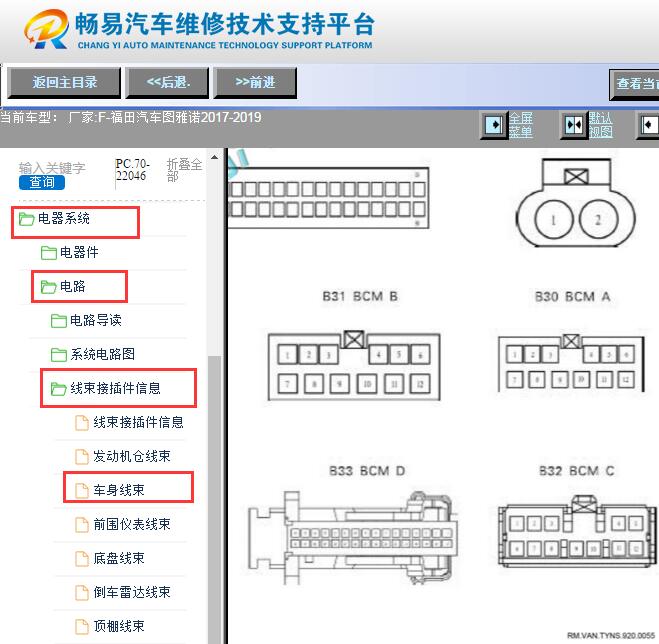Image resolution: width=659 pixels, height=644 pixels.
Task: Click the document icon beside 线束接插件信息 leaf
Action: point(82,423)
